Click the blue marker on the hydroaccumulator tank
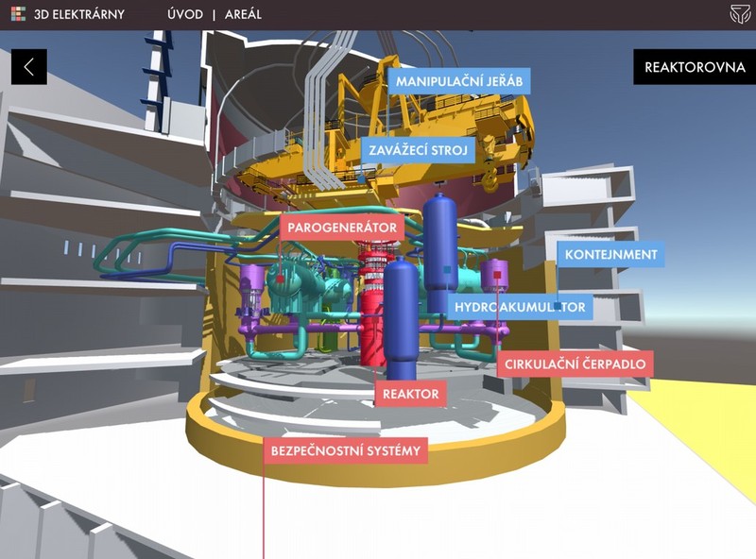Screen dimensions: 756x559 click(447, 270)
